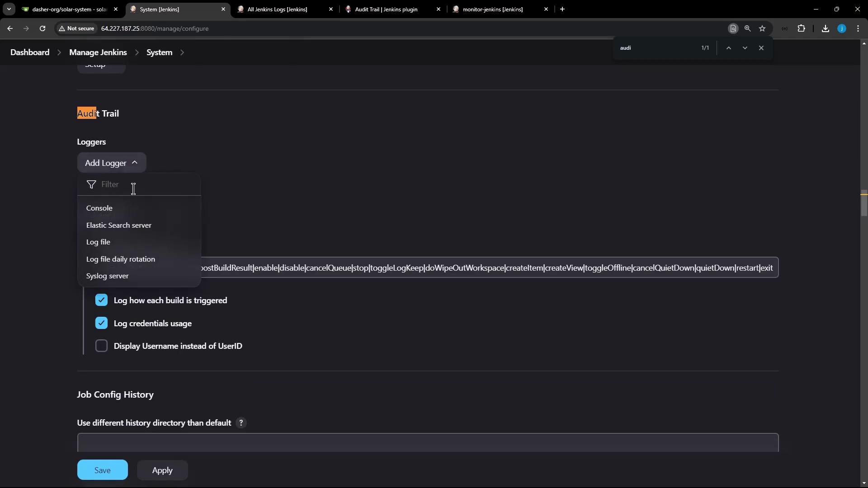Expand the System breadcrumb chevron

click(182, 52)
